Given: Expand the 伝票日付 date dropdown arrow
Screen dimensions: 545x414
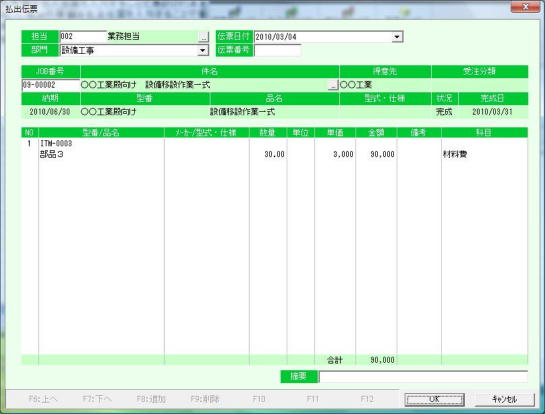Looking at the screenshot, I should coord(397,36).
